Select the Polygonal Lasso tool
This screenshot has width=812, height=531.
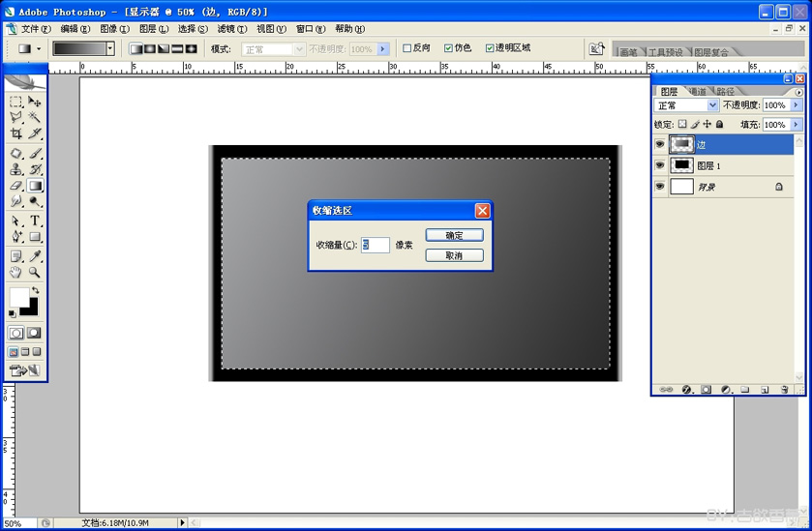(x=16, y=117)
